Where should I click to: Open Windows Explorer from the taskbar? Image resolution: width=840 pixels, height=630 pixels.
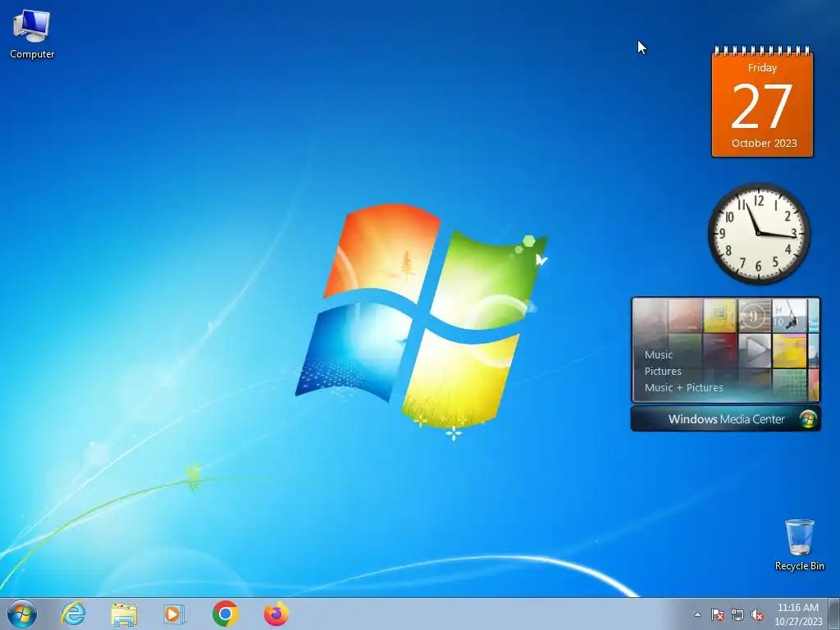pyautogui.click(x=124, y=614)
